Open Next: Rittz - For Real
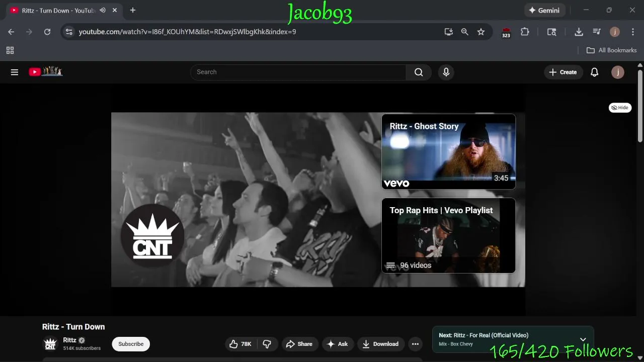644x362 pixels. point(484,335)
